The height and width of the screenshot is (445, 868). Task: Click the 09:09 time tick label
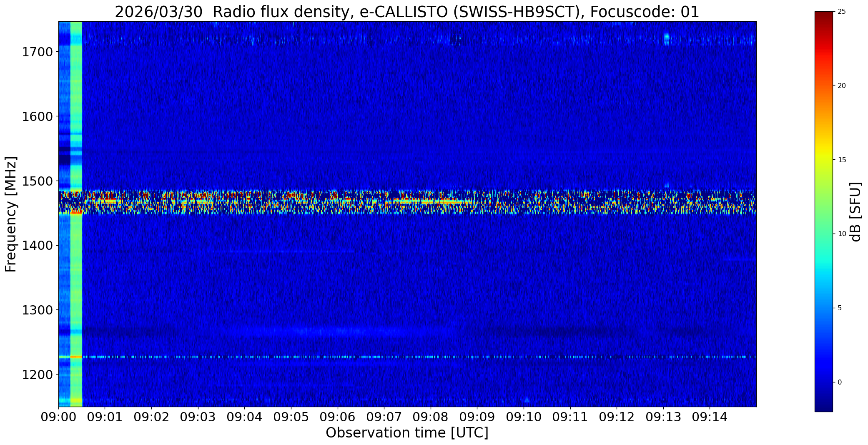coord(477,417)
